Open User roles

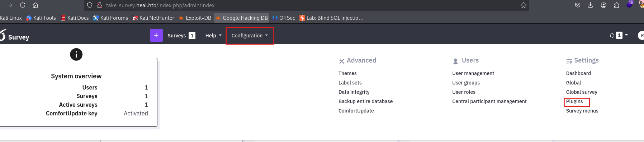coord(464,92)
